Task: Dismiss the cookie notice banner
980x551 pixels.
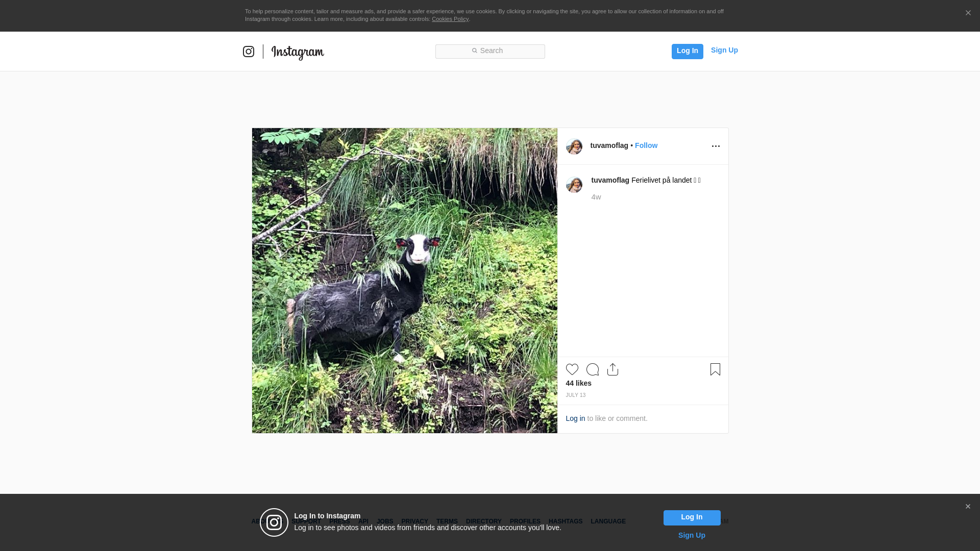Action: point(968,13)
